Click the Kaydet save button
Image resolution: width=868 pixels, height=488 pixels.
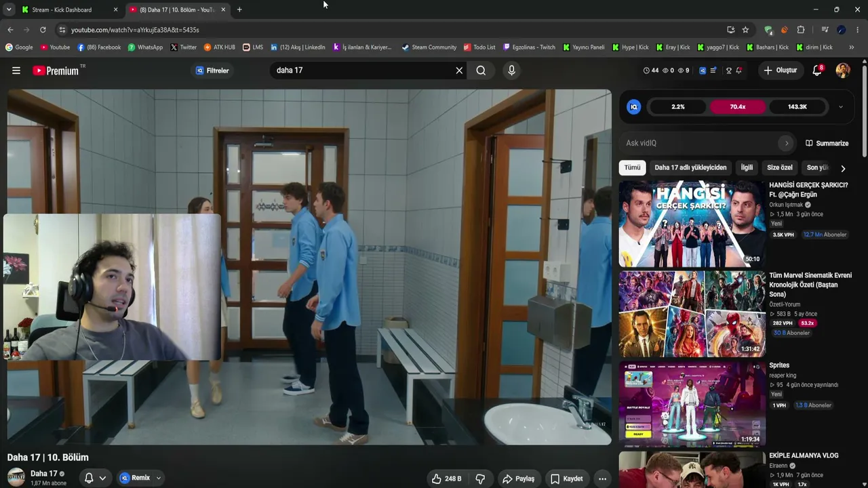(566, 479)
